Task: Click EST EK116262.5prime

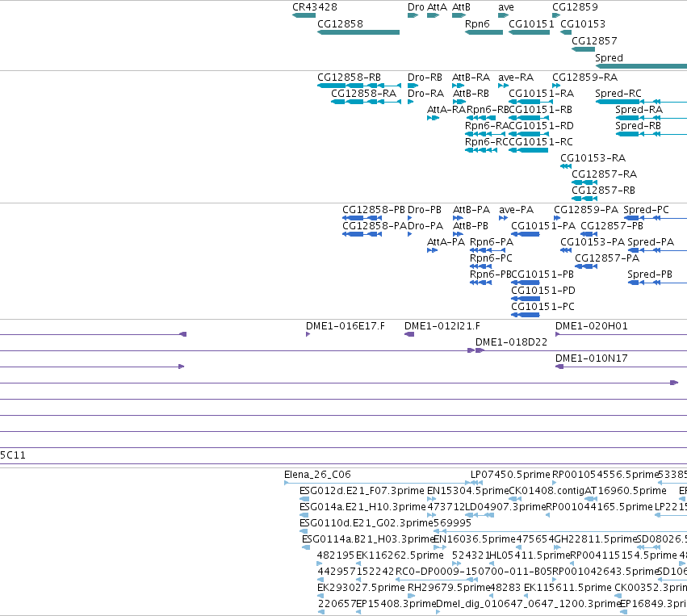Action: click(358, 564)
